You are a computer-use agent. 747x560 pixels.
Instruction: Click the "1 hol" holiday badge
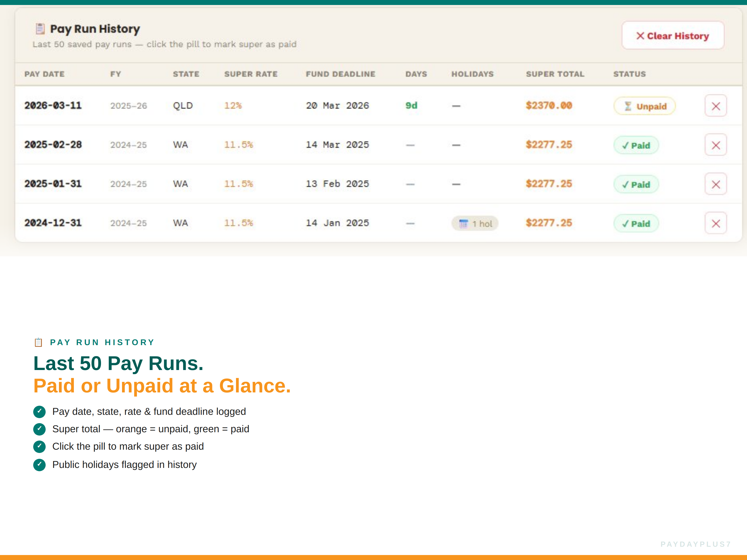[x=474, y=223]
